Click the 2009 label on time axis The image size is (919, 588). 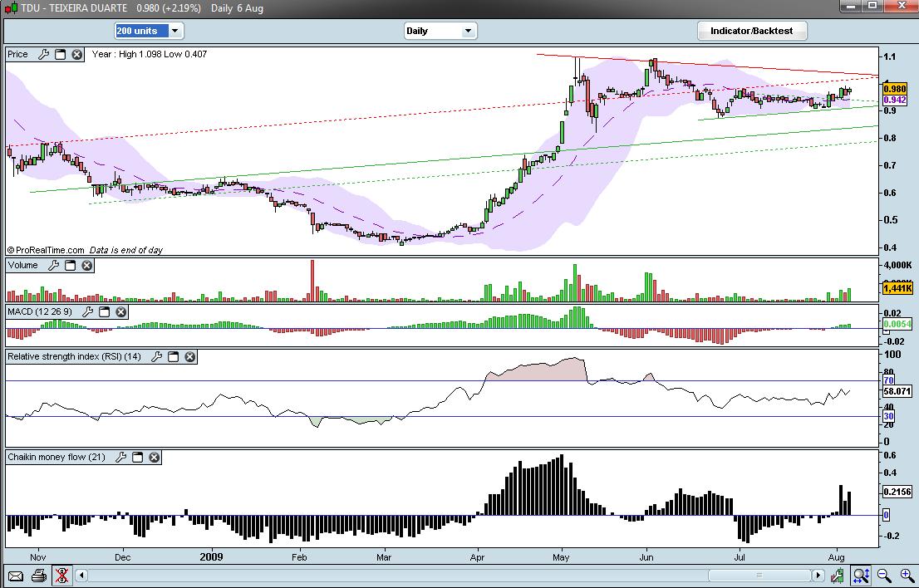(212, 557)
